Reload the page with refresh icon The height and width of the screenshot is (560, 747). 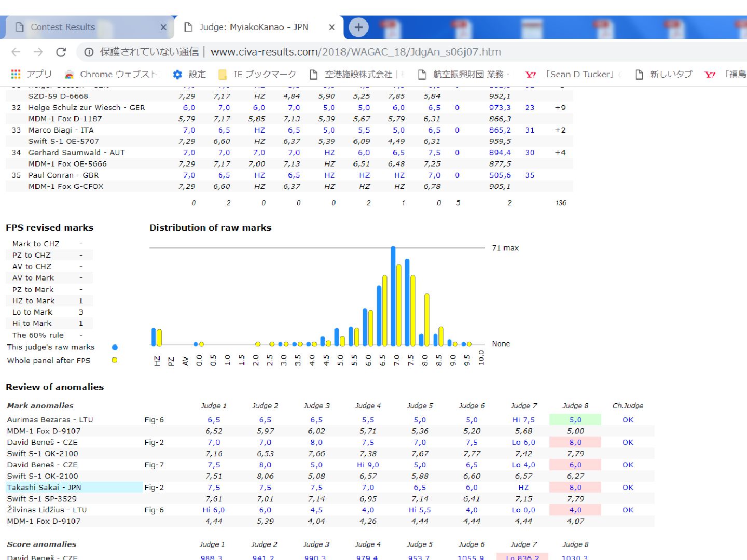pyautogui.click(x=61, y=52)
